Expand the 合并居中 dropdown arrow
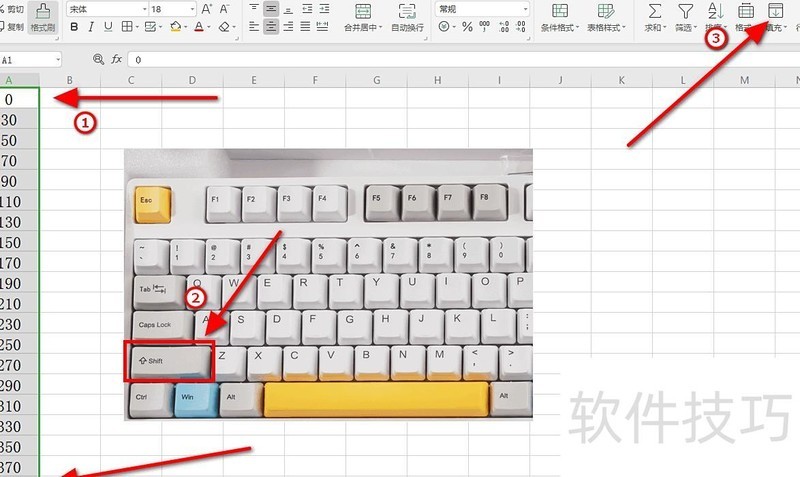 (381, 28)
